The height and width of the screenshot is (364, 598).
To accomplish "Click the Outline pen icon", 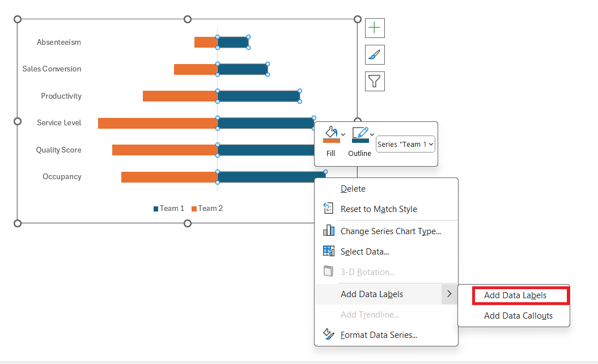I will (359, 134).
